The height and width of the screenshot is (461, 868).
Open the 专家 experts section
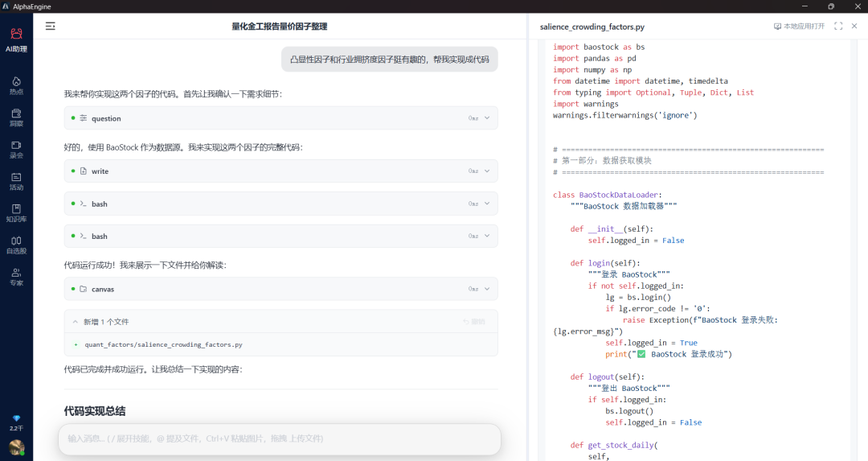point(16,277)
